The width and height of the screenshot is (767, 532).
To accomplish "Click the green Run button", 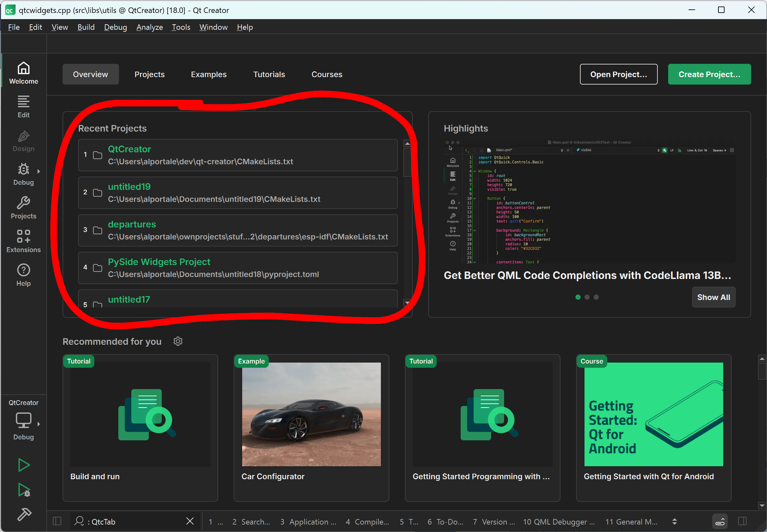I will coord(23,465).
